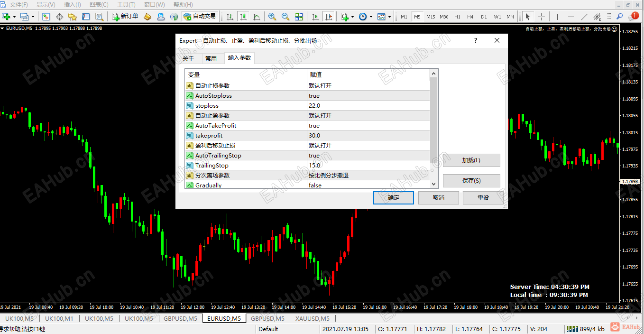Toggle the auto scroll chart icon

click(x=315, y=17)
